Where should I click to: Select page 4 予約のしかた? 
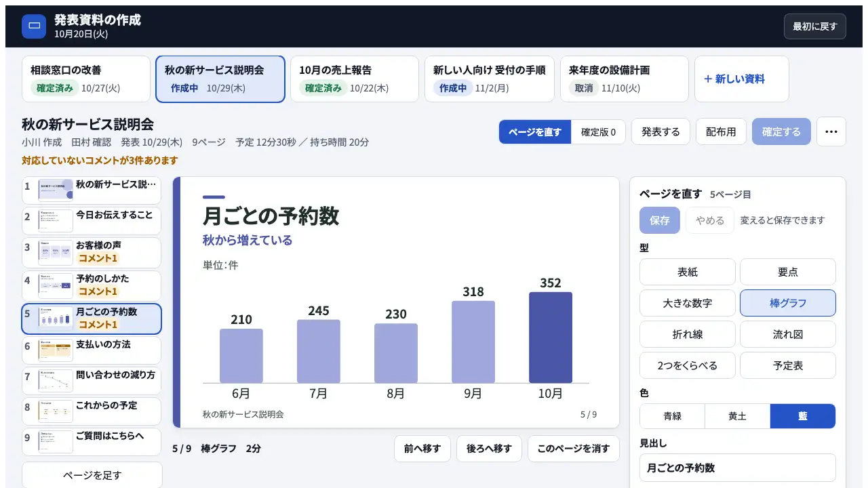tap(92, 285)
